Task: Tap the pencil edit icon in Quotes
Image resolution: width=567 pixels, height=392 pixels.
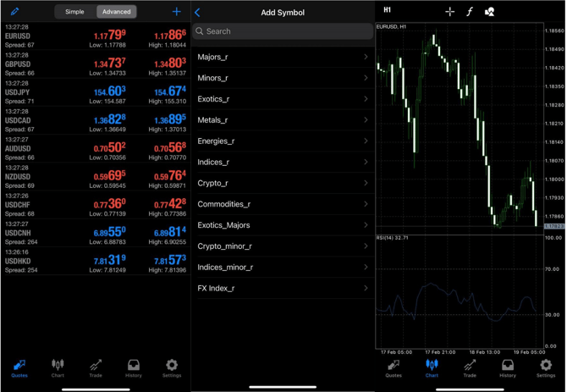Action: (x=15, y=12)
